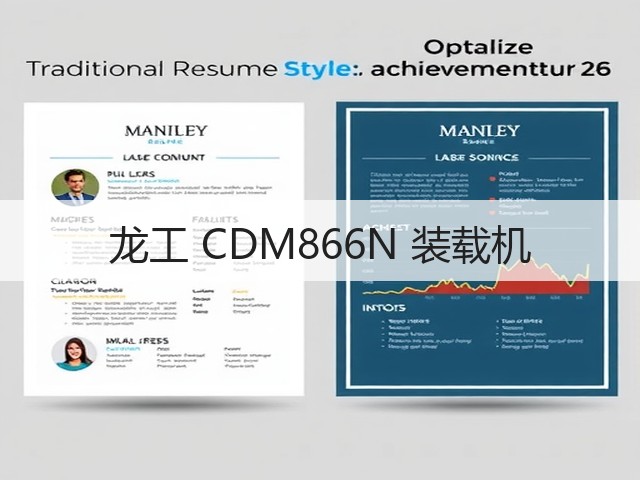Click the "FABLIETS" section heading on white resume
This screenshot has height=480, width=640.
tap(215, 220)
